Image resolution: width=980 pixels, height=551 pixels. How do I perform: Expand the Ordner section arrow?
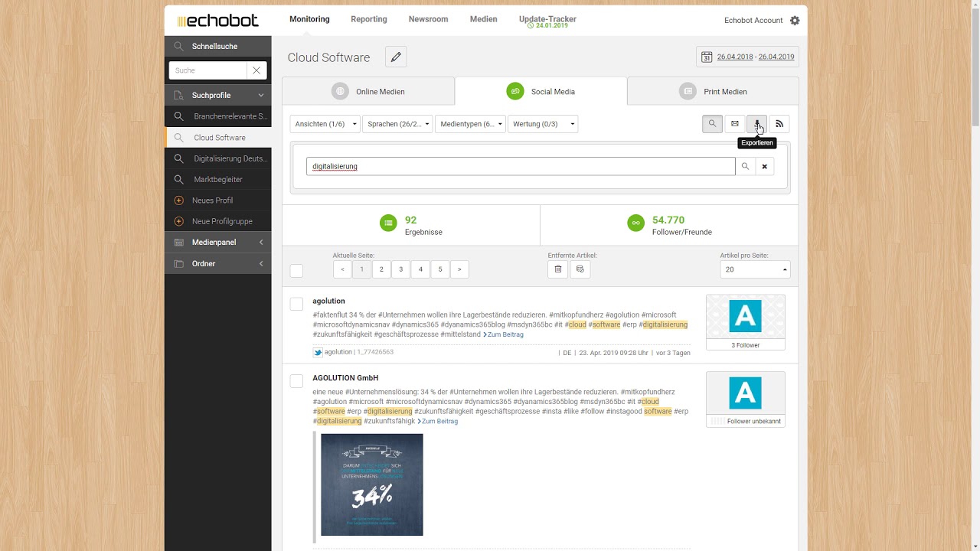coord(261,264)
